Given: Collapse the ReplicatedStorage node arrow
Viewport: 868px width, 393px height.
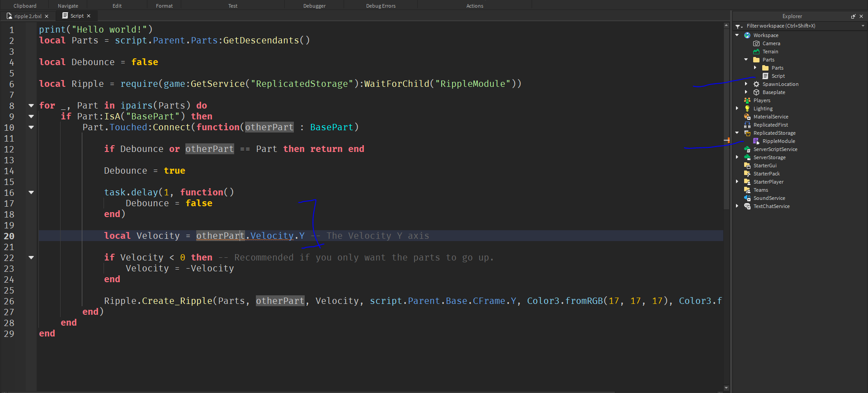Looking at the screenshot, I should coord(737,133).
